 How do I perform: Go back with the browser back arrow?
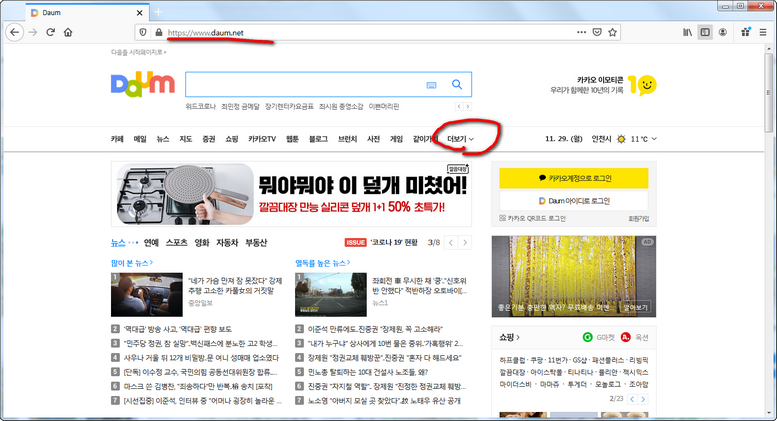(x=14, y=32)
